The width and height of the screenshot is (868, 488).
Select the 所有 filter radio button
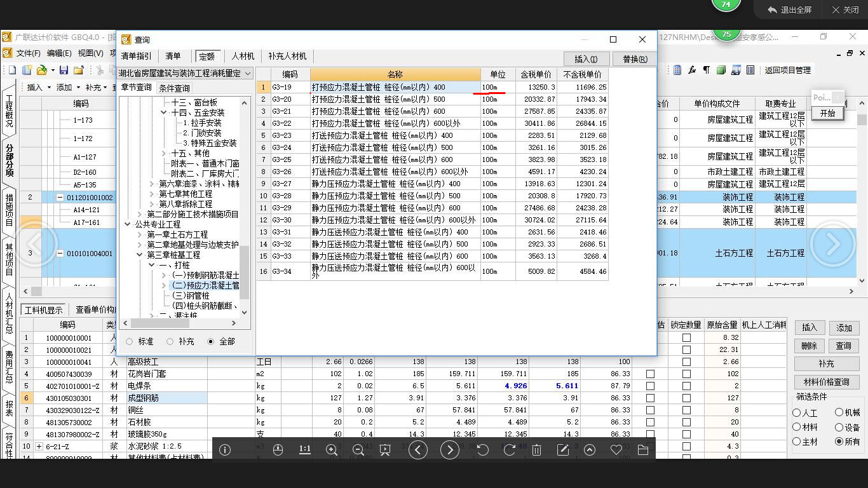pyautogui.click(x=839, y=442)
